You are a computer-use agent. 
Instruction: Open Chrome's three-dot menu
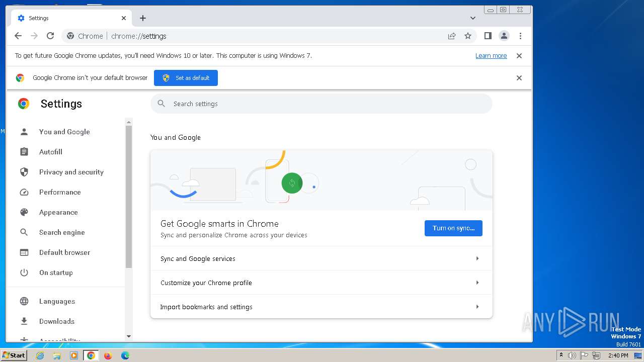pyautogui.click(x=520, y=36)
